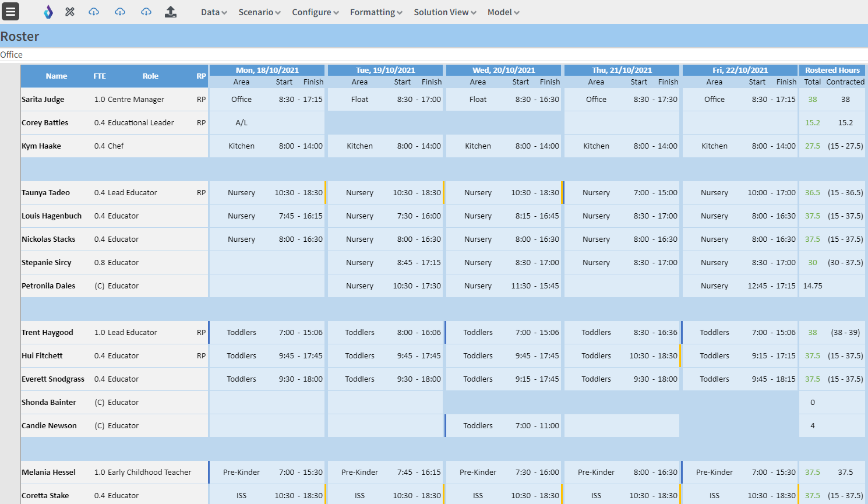Screen dimensions: 868x504
Task: Click the Office label under the Roster heading
Action: pyautogui.click(x=13, y=54)
